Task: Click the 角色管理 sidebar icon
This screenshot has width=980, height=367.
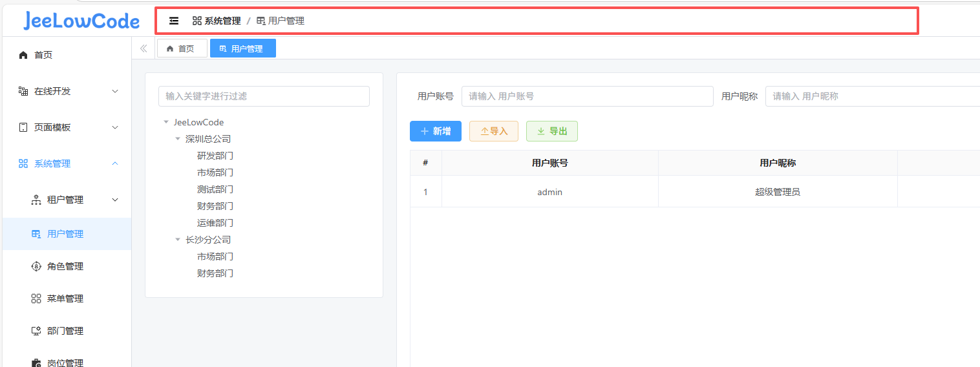Action: pyautogui.click(x=36, y=266)
